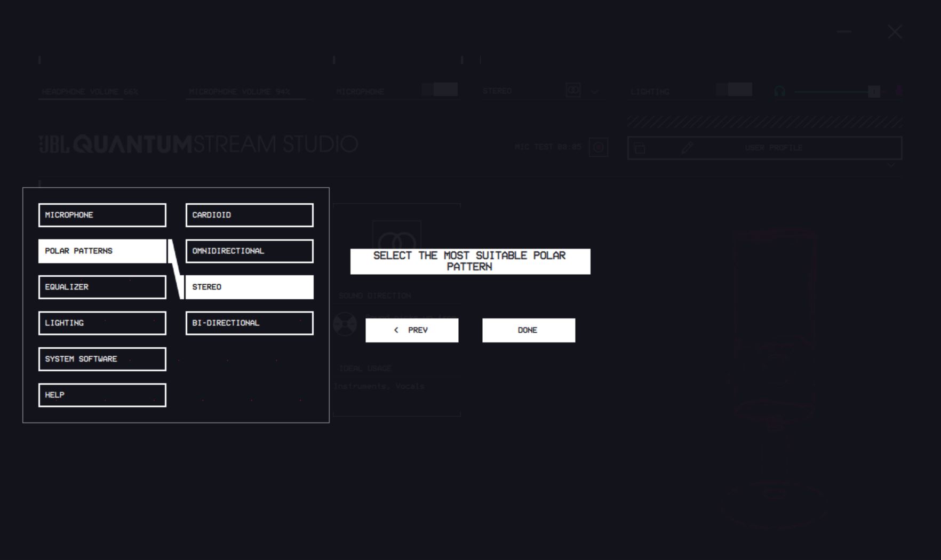
Task: Go back with the Prev button
Action: click(411, 330)
